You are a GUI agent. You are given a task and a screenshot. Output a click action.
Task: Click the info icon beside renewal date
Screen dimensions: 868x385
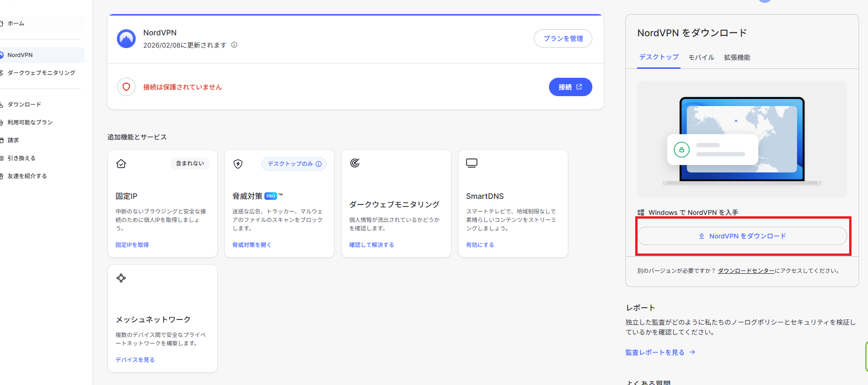pos(234,45)
